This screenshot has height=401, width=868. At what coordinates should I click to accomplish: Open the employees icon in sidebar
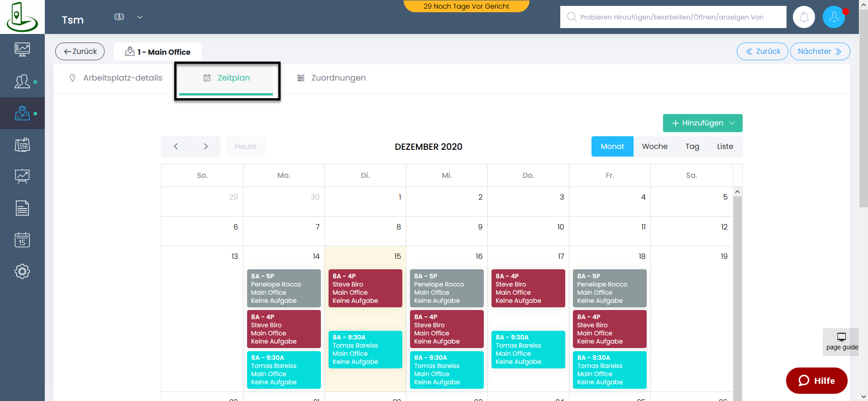click(22, 81)
